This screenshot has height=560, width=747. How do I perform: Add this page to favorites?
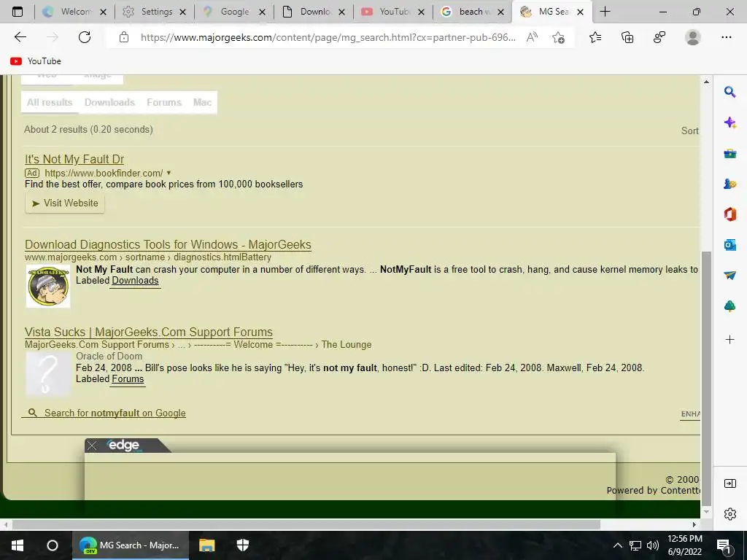tap(558, 37)
